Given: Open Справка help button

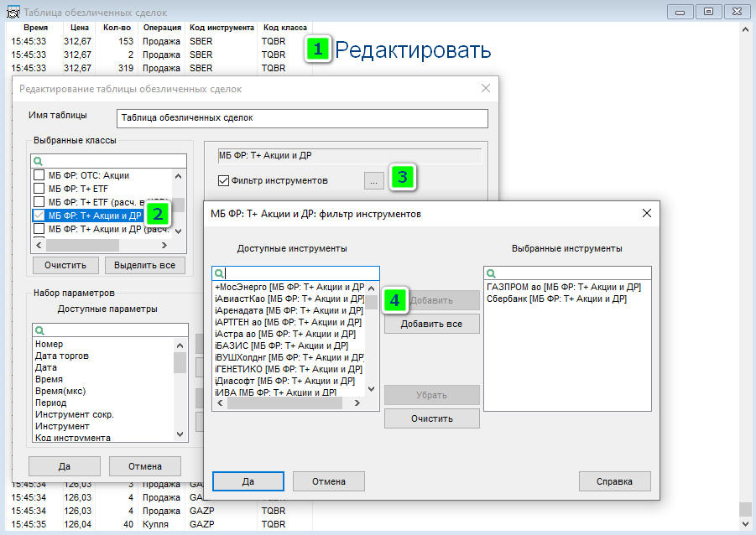Looking at the screenshot, I should tap(614, 481).
